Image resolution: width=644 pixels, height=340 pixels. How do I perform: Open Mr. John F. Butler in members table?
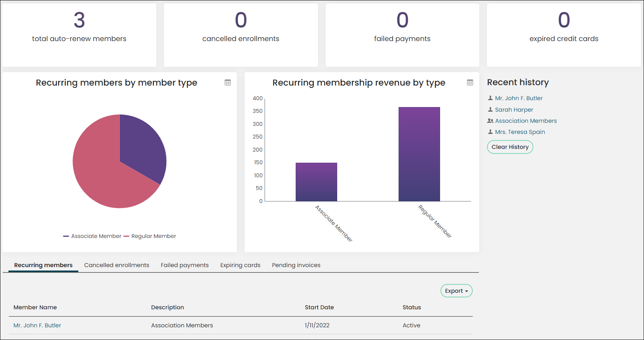click(37, 325)
